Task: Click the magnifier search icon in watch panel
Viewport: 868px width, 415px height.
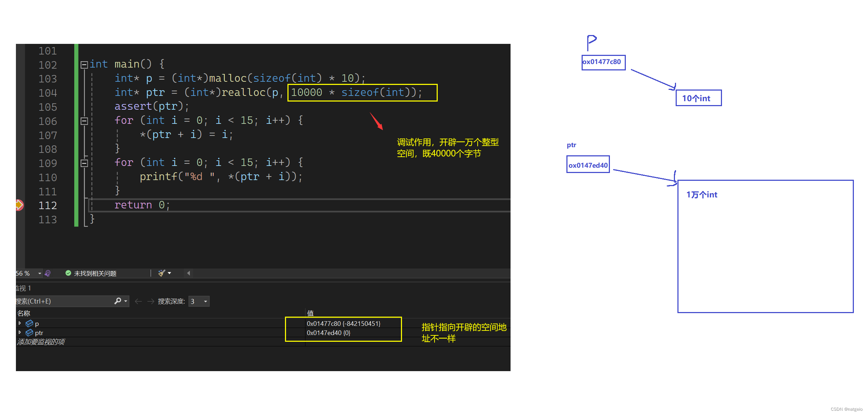Action: [x=118, y=301]
